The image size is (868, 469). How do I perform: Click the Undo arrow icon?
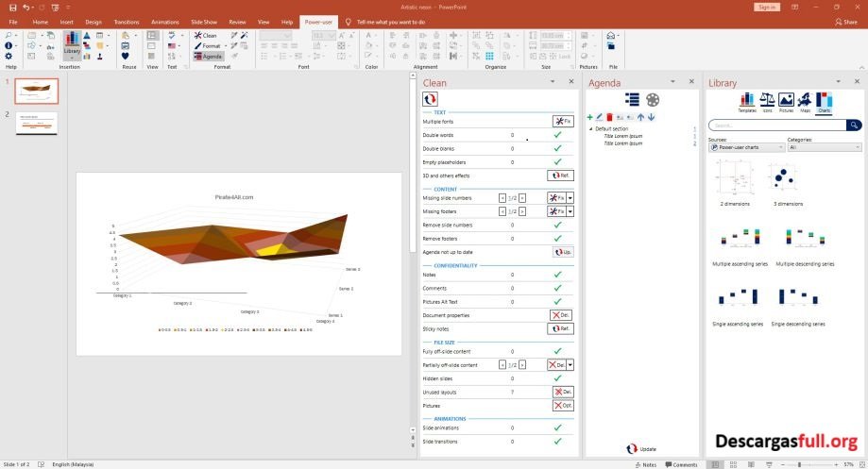coord(26,8)
